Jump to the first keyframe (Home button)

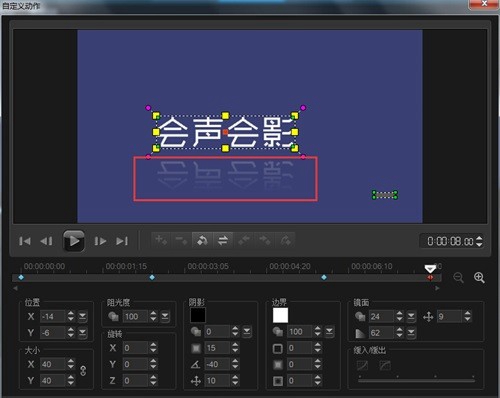point(25,241)
